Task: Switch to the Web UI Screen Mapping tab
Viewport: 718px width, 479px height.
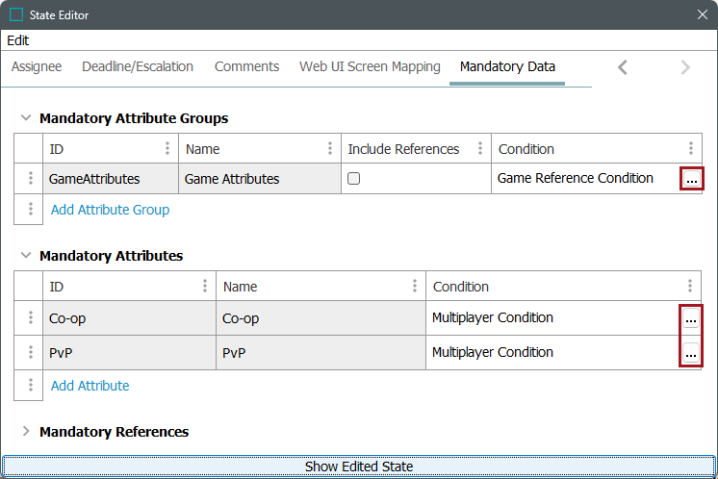Action: [x=370, y=66]
